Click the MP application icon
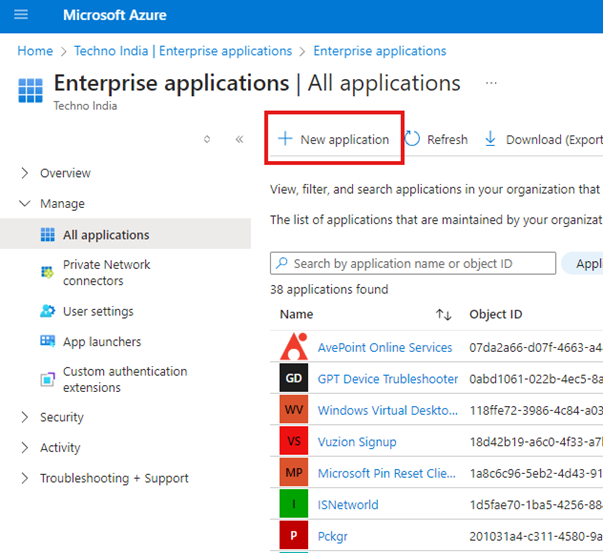Image resolution: width=603 pixels, height=553 pixels. click(x=294, y=472)
